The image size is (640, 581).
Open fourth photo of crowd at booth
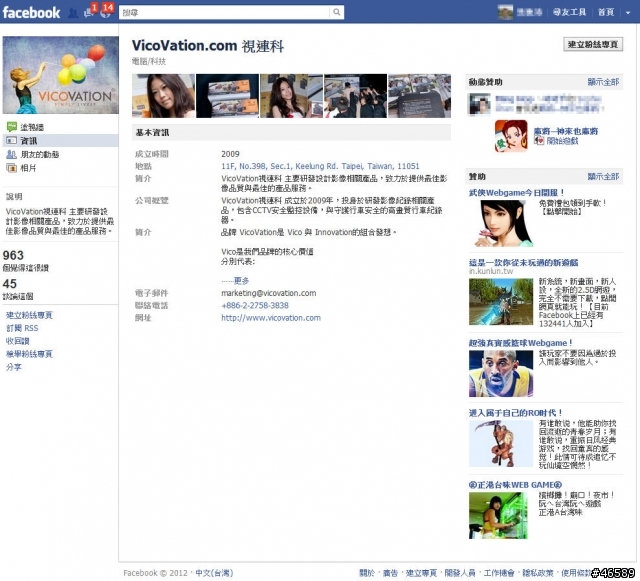pyautogui.click(x=356, y=96)
